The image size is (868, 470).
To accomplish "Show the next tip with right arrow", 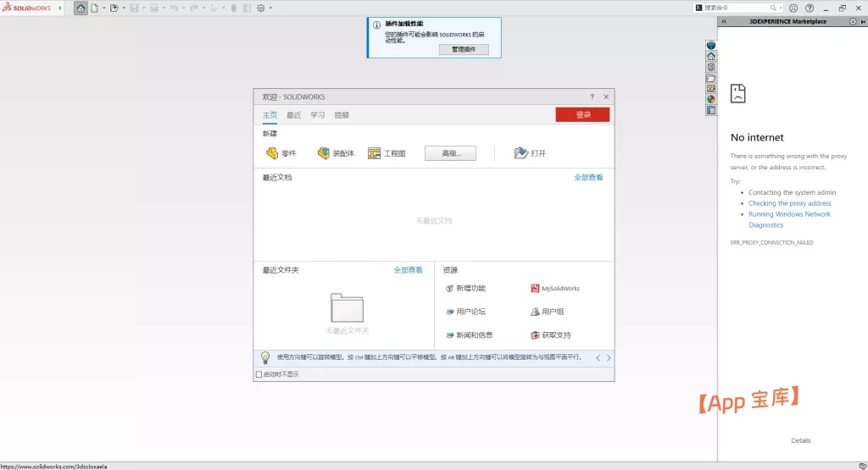I will [609, 357].
